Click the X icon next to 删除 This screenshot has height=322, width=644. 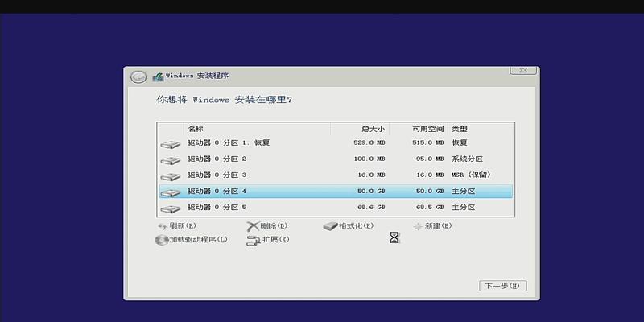pos(253,226)
